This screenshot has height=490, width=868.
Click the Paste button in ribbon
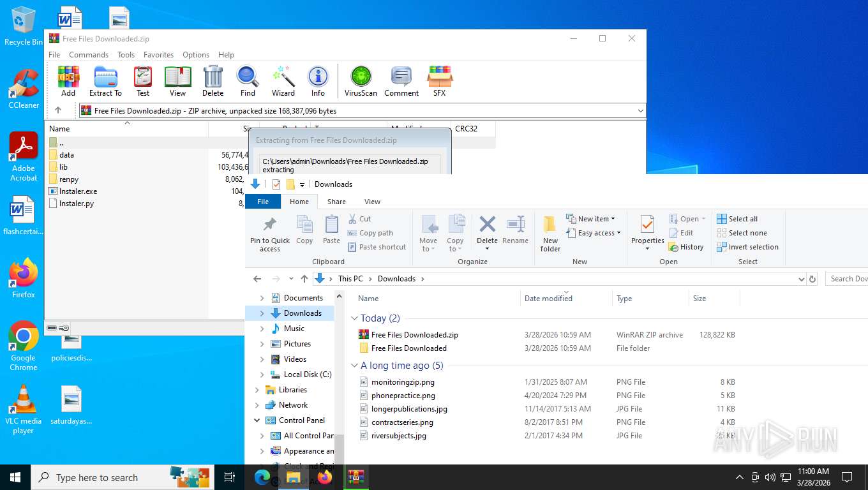(331, 230)
